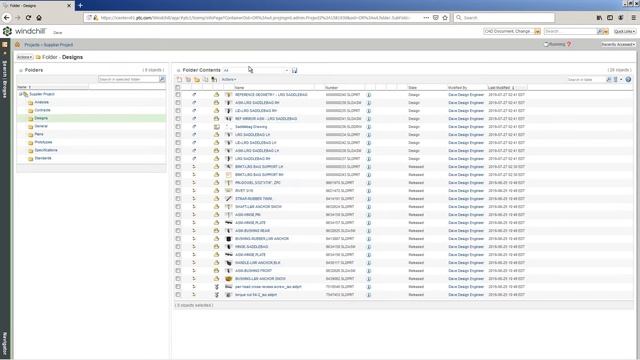The image size is (640, 360).
Task: Open Recently Accessed dropdown
Action: [618, 44]
